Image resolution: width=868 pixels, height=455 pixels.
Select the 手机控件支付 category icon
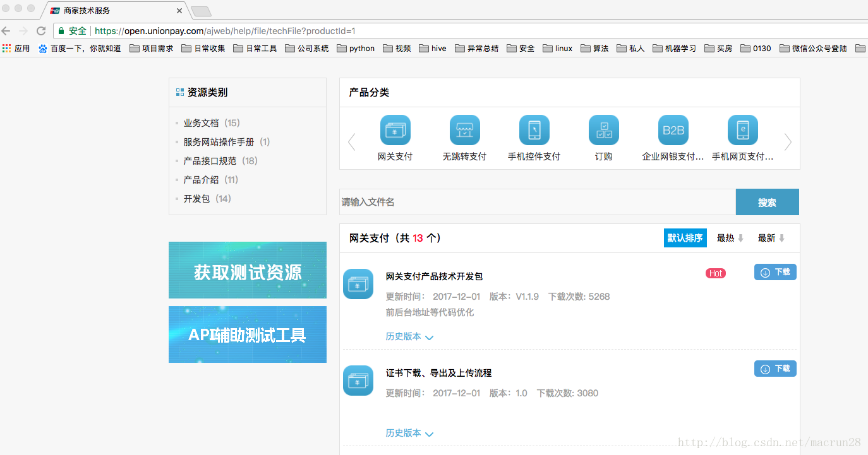(x=534, y=130)
